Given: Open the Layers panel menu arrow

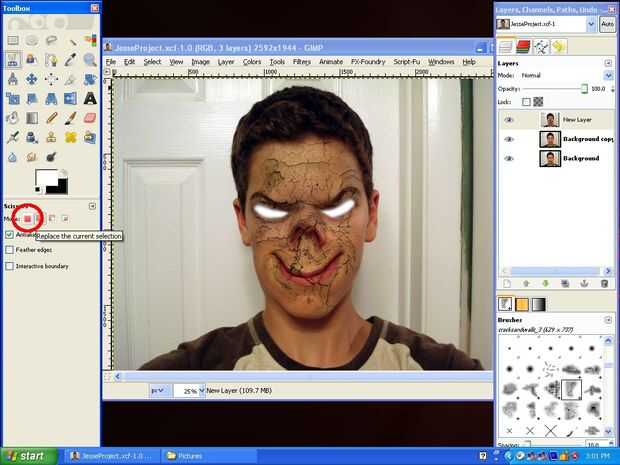Looking at the screenshot, I should coord(608,63).
